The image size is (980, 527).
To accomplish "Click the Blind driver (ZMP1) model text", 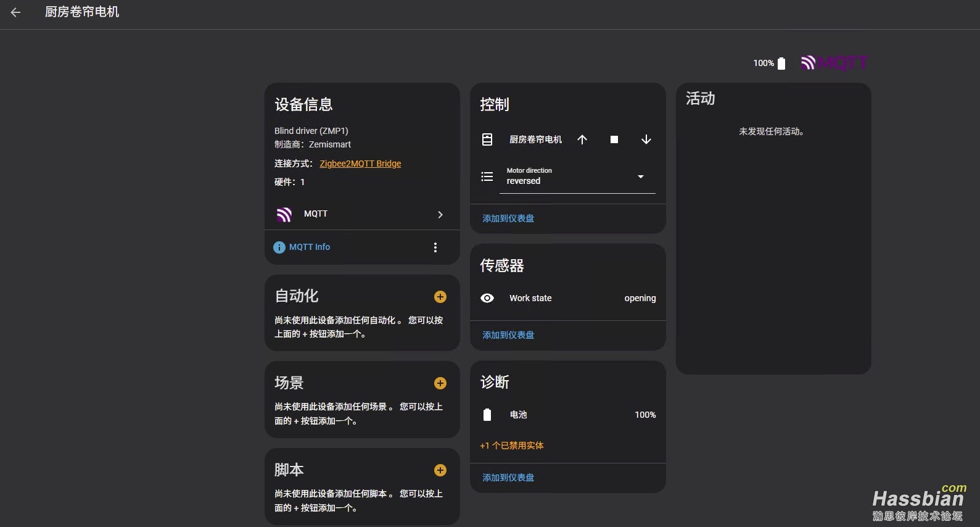I will coord(311,131).
